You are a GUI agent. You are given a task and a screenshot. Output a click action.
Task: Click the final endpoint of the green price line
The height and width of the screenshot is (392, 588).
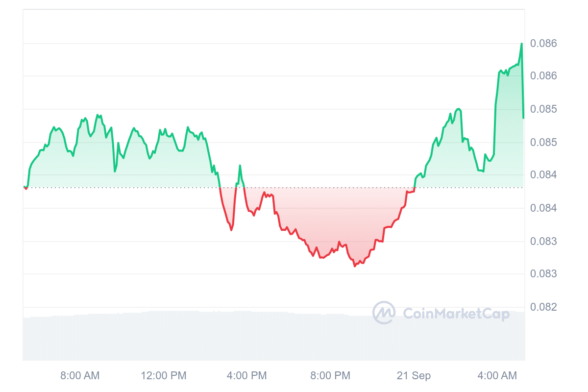click(523, 118)
